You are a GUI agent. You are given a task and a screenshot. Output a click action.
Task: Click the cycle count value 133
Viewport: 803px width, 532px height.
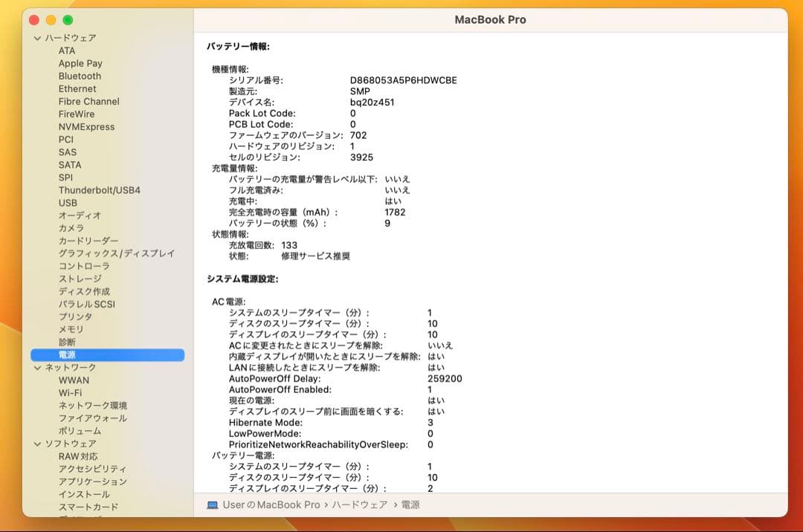click(x=289, y=245)
